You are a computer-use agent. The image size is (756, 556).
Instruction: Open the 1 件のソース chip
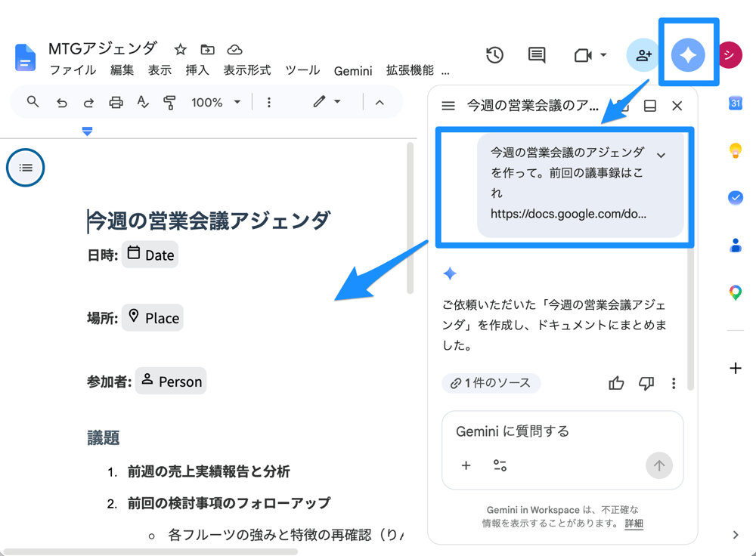491,383
